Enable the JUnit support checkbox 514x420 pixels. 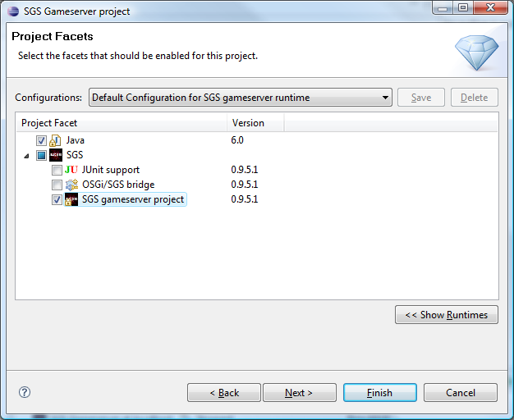tap(57, 170)
